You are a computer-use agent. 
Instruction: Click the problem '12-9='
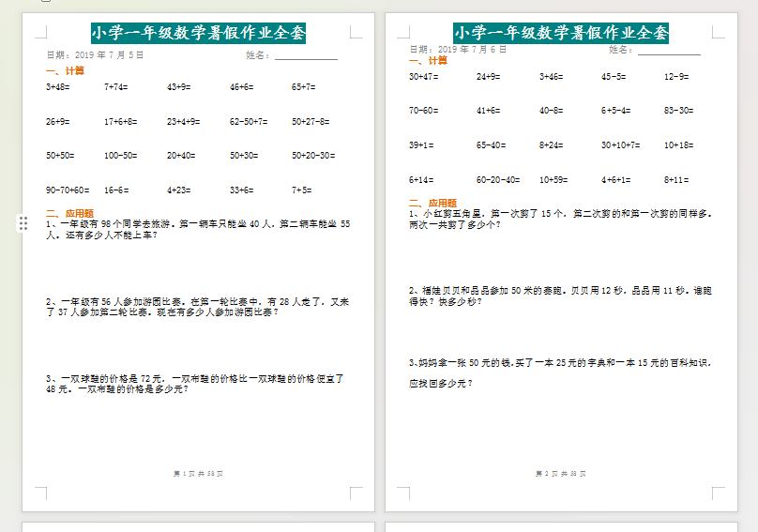676,77
